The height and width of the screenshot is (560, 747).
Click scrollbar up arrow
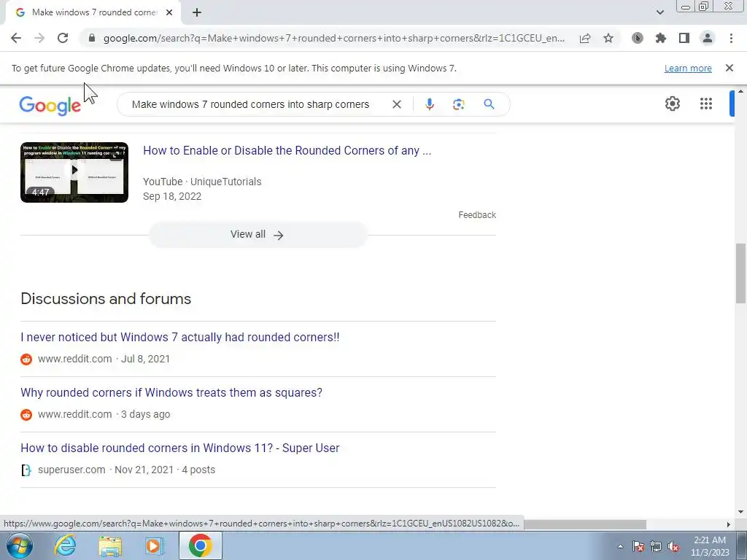click(x=740, y=91)
